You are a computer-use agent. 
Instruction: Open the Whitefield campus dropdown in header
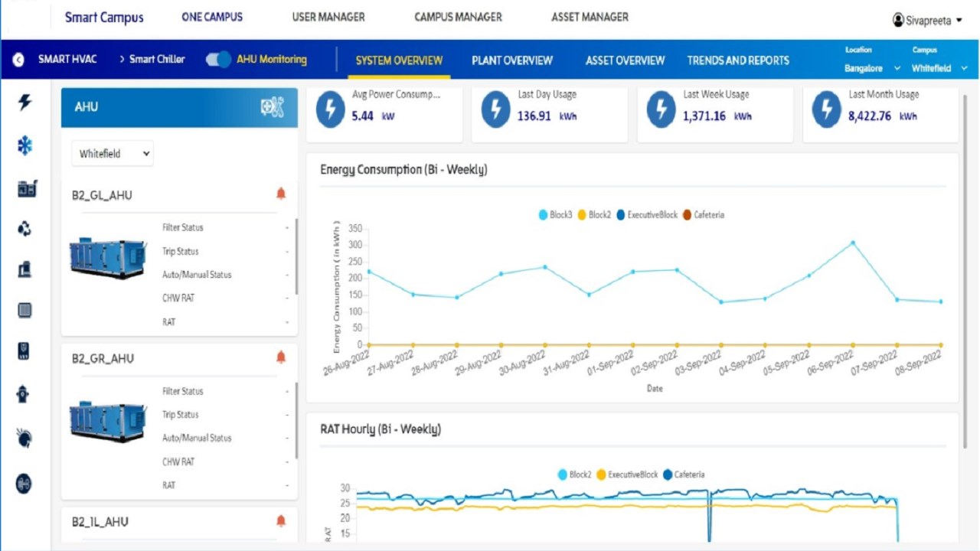coord(939,68)
